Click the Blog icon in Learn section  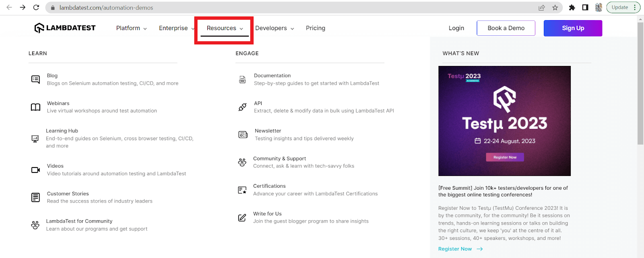35,79
